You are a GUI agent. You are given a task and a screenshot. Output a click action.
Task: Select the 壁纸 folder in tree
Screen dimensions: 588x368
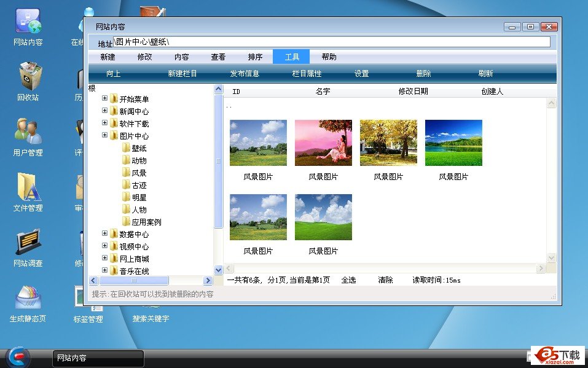pyautogui.click(x=139, y=148)
